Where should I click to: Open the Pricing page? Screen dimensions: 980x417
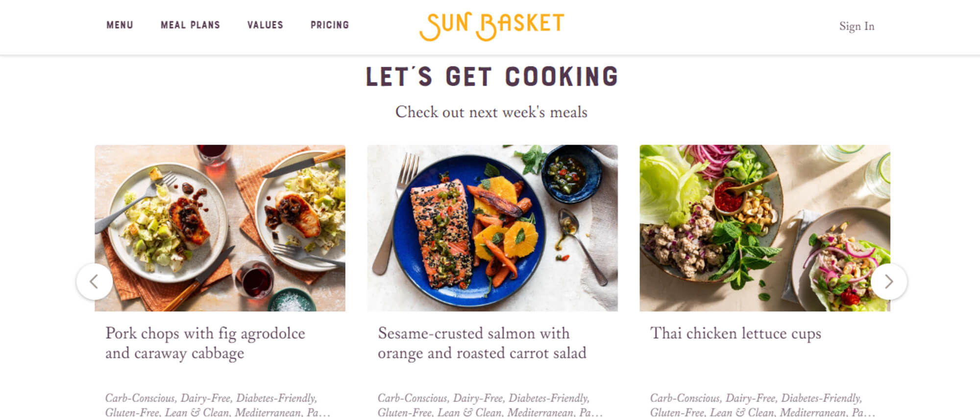point(330,25)
